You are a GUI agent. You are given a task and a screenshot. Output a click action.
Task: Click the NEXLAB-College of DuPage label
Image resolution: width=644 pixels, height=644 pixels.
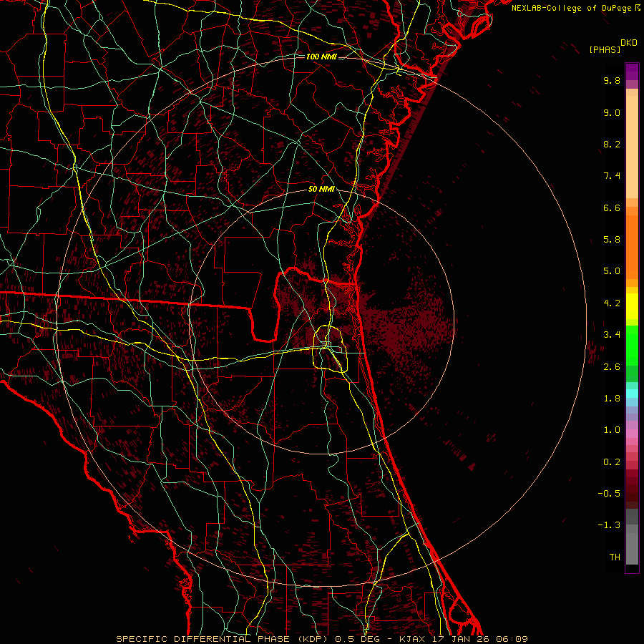coord(571,7)
